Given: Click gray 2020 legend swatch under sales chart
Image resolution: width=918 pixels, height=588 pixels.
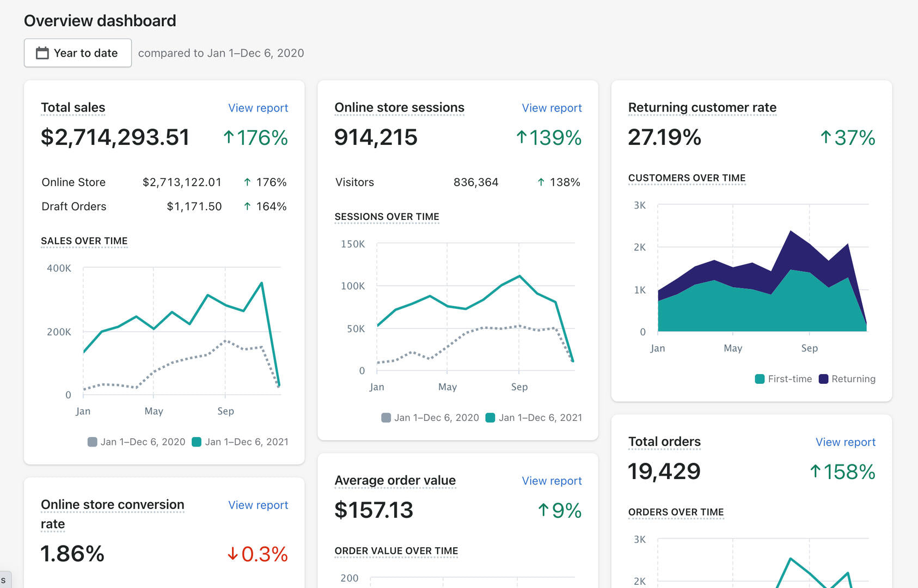Looking at the screenshot, I should (x=93, y=442).
